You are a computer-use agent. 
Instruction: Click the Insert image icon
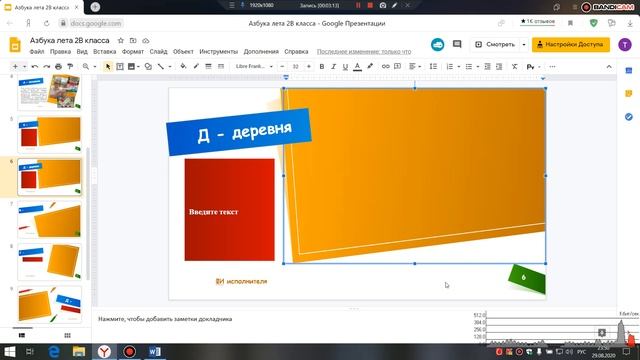[x=131, y=67]
